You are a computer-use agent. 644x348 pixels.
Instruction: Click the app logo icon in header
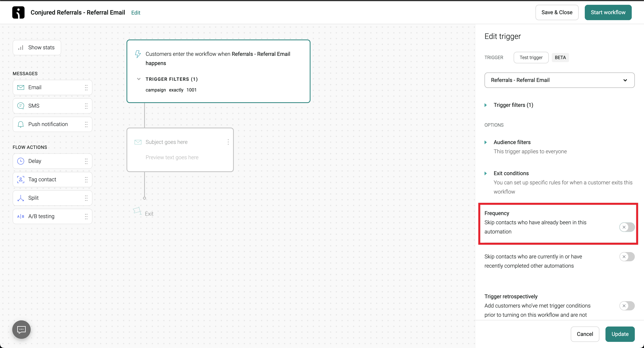pos(18,12)
